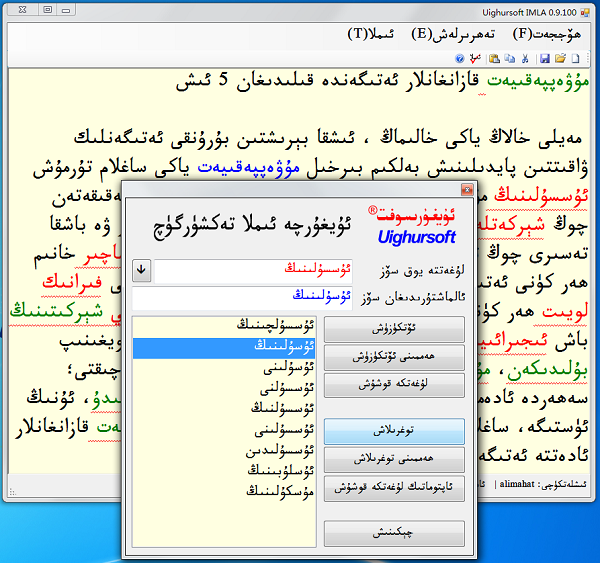The height and width of the screenshot is (563, 600).
Task: Paste using the clipboard toolbar icon
Action: pyautogui.click(x=494, y=59)
